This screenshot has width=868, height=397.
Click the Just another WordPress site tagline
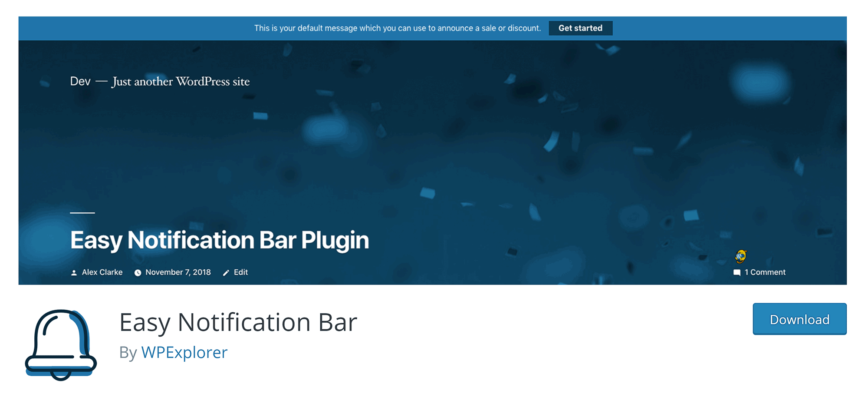tap(181, 82)
